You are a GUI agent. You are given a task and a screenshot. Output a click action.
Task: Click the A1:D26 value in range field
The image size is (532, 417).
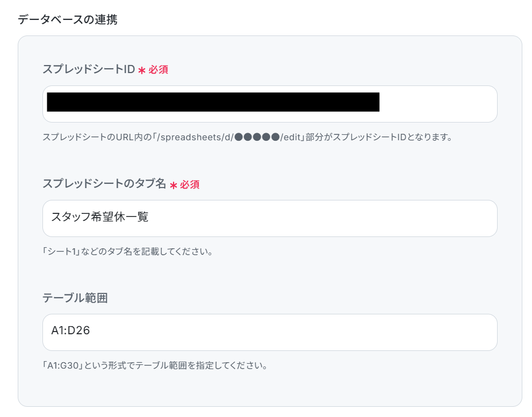pos(70,330)
